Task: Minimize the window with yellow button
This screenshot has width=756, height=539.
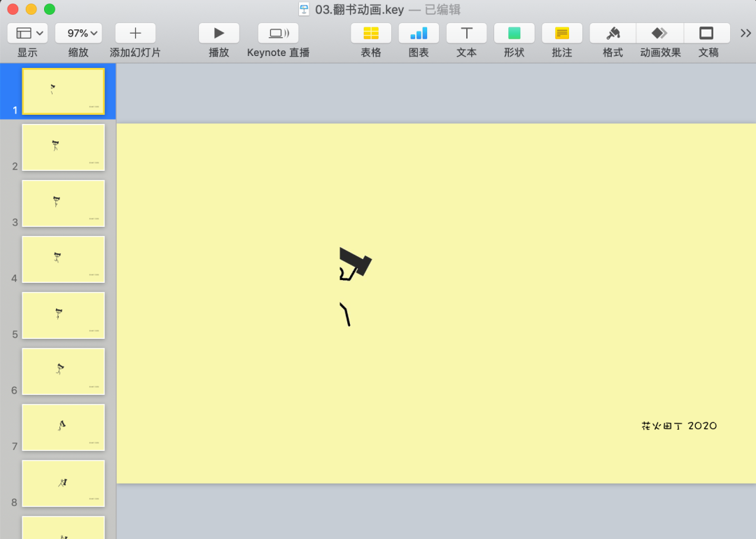Action: pyautogui.click(x=31, y=9)
